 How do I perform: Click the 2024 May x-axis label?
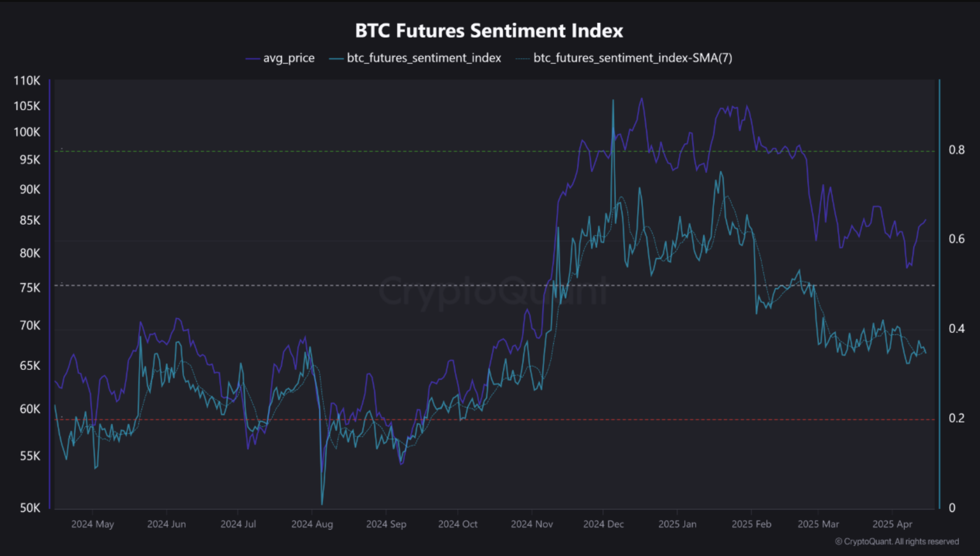click(x=93, y=524)
